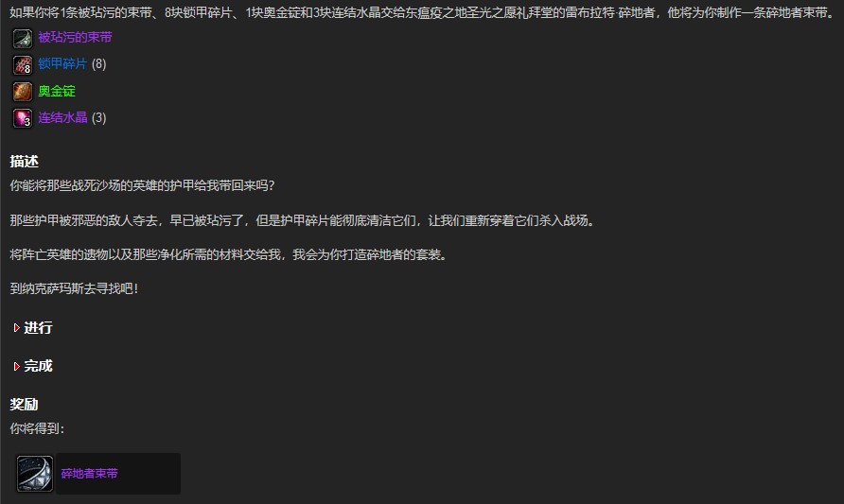Open the purple 被玷污的束带 item link

[x=76, y=37]
